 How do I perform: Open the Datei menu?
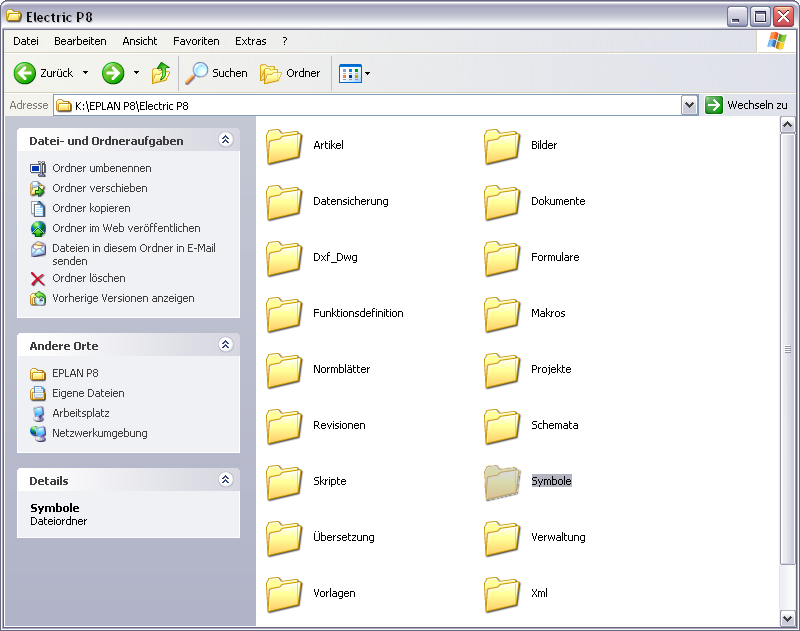(26, 41)
